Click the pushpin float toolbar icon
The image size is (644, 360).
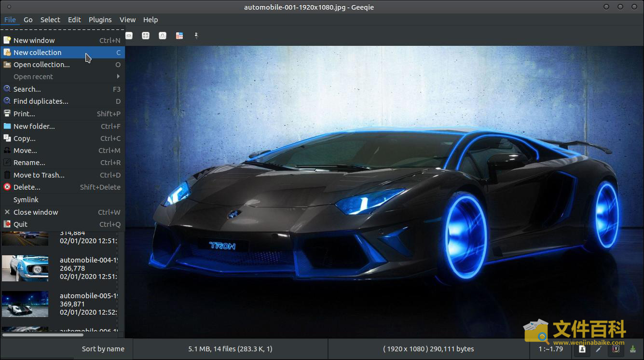[x=196, y=36]
